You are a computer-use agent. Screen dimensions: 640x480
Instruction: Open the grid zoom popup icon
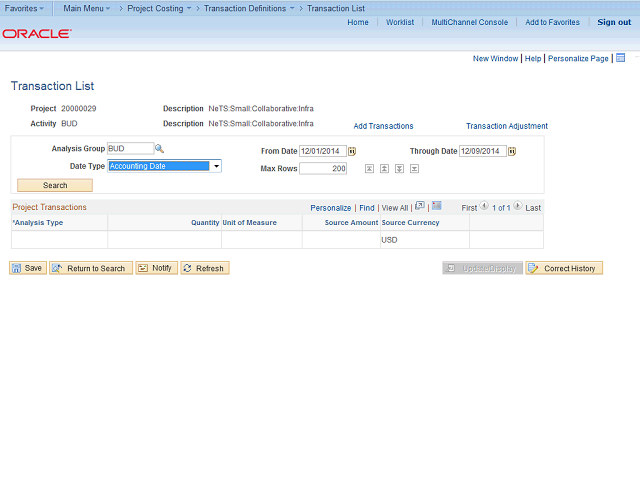click(x=420, y=206)
